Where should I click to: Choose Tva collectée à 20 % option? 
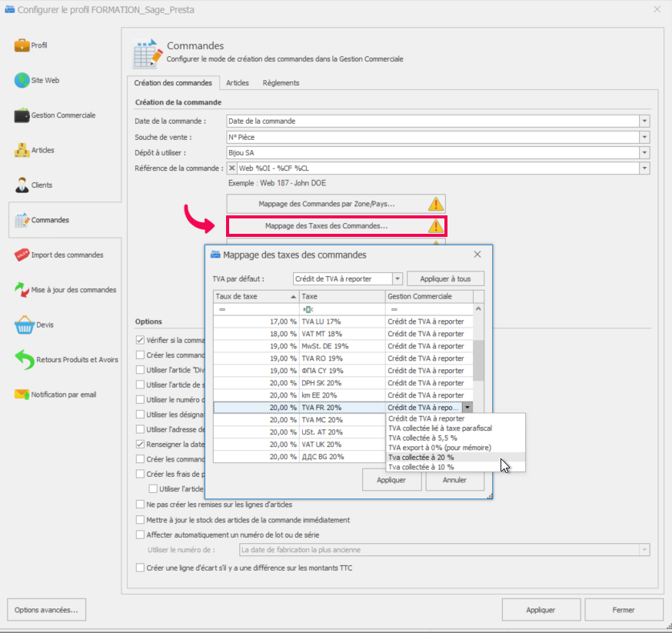pyautogui.click(x=421, y=457)
